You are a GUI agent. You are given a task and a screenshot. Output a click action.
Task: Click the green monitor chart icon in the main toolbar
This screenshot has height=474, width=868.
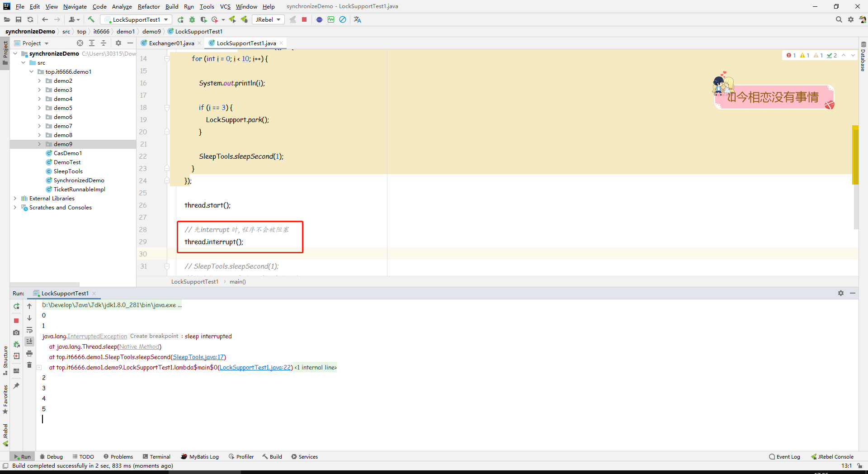point(331,19)
